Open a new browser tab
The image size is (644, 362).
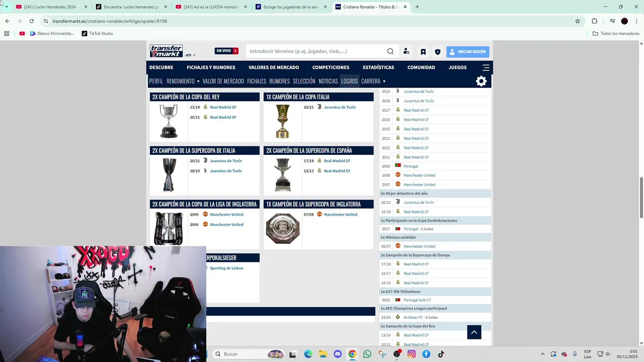click(417, 7)
